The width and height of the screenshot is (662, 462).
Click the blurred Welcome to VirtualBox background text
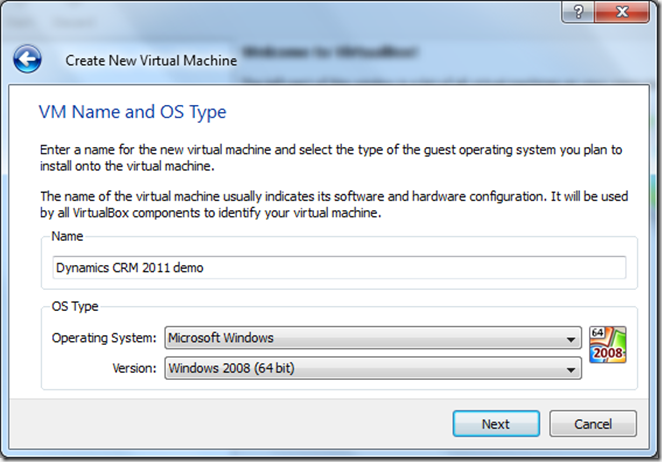pyautogui.click(x=330, y=49)
